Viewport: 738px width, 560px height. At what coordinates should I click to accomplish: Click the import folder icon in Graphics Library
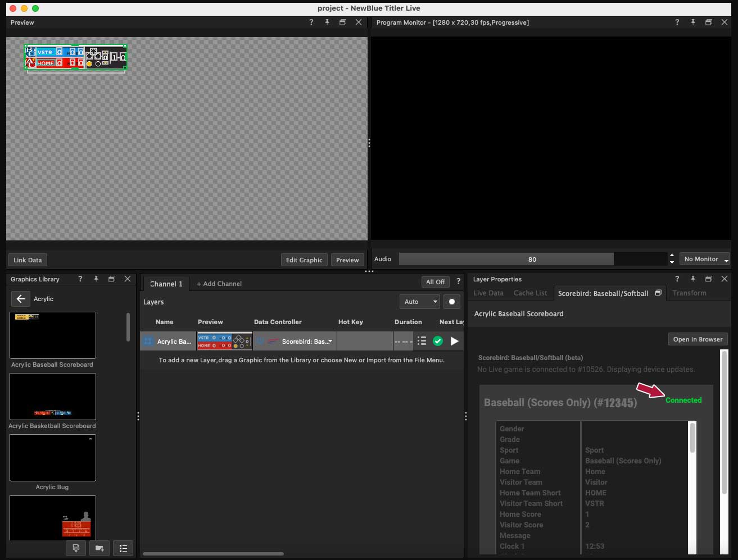coord(99,548)
